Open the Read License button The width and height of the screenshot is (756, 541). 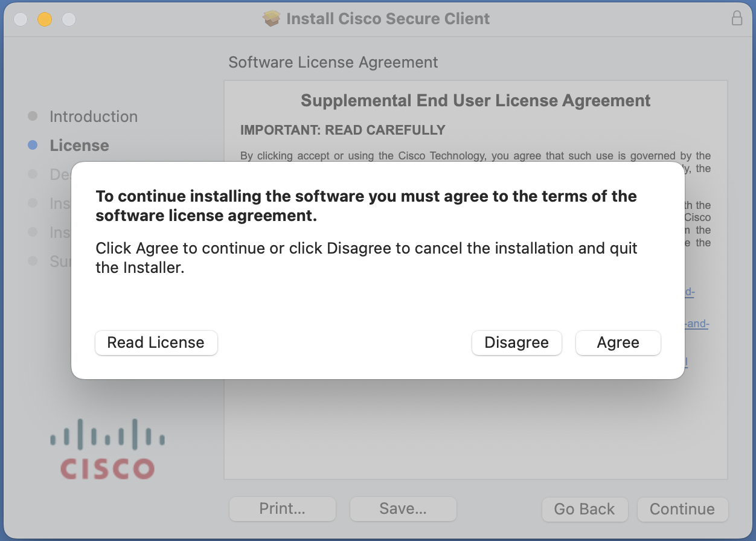pos(156,343)
